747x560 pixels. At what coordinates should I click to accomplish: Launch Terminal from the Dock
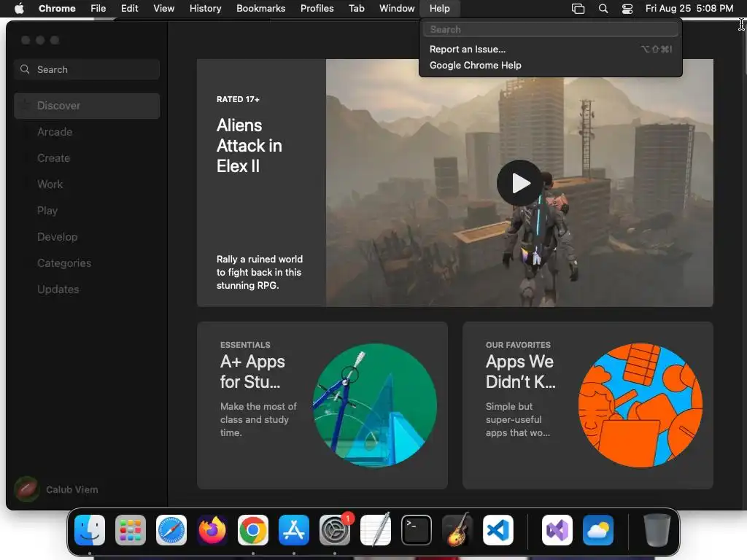pos(417,530)
